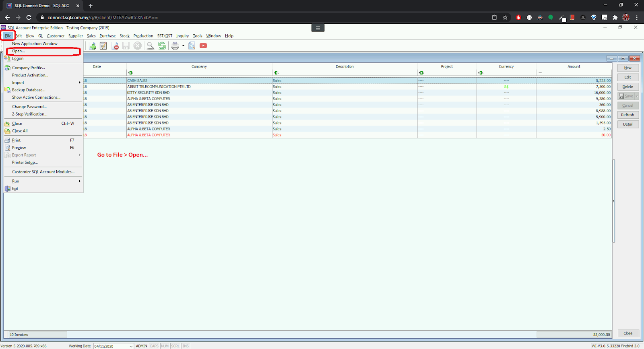Select Open... in the File menu
This screenshot has width=644, height=349.
pos(43,51)
